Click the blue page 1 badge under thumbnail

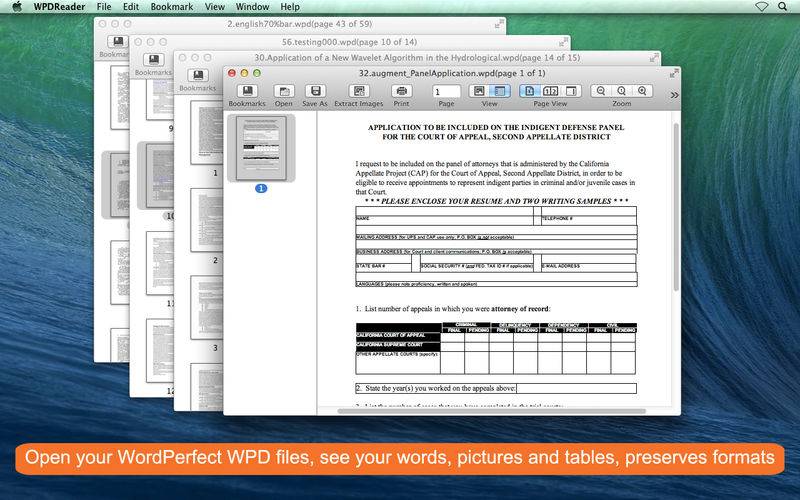[x=261, y=188]
